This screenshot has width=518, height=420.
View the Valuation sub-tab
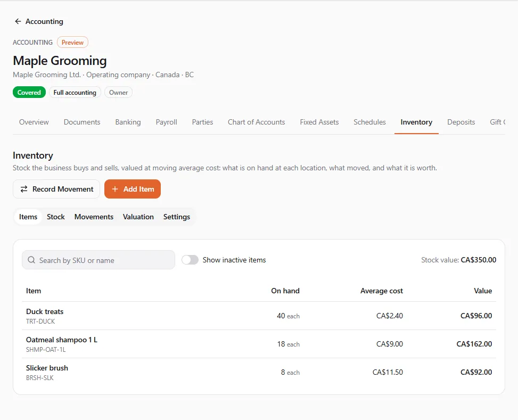(x=138, y=217)
